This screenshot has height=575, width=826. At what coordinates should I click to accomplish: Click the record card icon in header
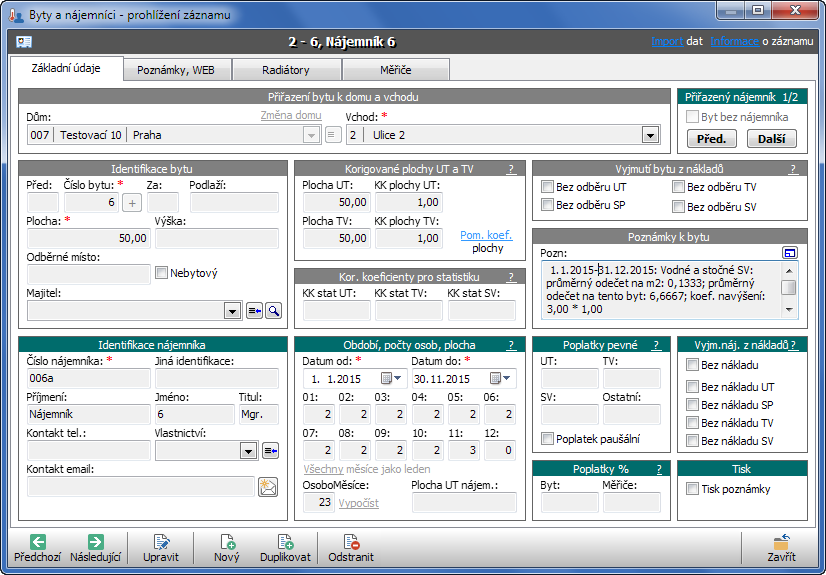24,42
